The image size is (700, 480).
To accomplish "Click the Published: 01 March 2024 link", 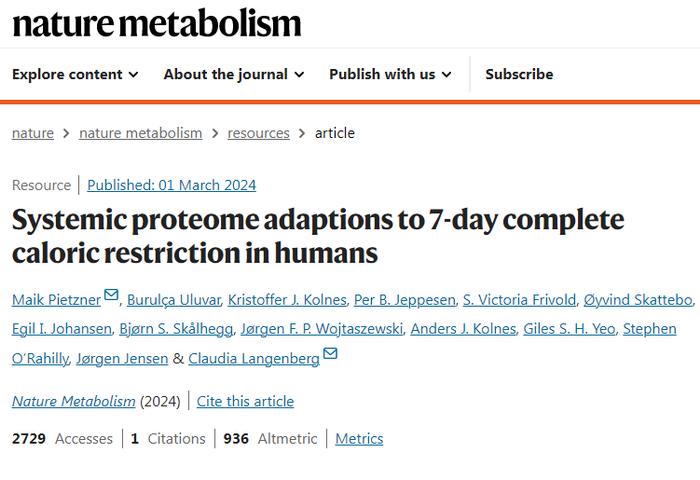I will (x=171, y=185).
